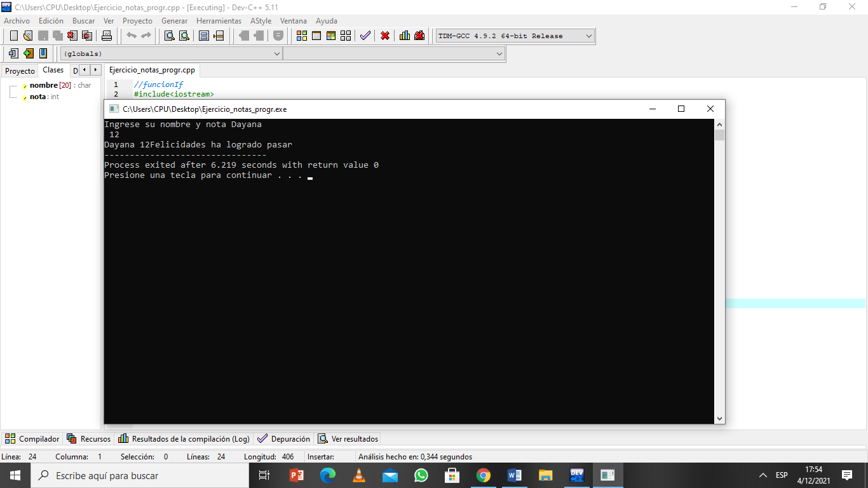Open Resultados de la compilación (Log) tab
This screenshot has height=488, width=868.
pyautogui.click(x=184, y=438)
